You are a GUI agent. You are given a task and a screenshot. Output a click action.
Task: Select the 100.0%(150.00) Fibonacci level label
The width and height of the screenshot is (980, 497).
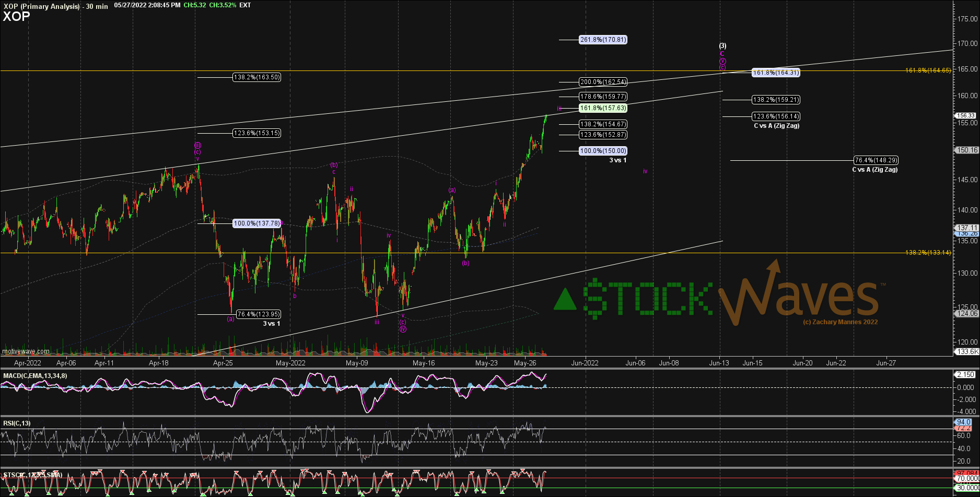tap(603, 151)
